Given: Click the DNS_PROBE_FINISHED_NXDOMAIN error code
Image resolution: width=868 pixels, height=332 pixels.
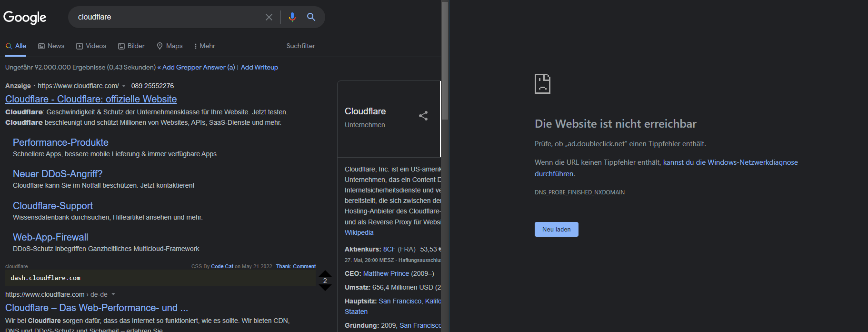Looking at the screenshot, I should [579, 192].
